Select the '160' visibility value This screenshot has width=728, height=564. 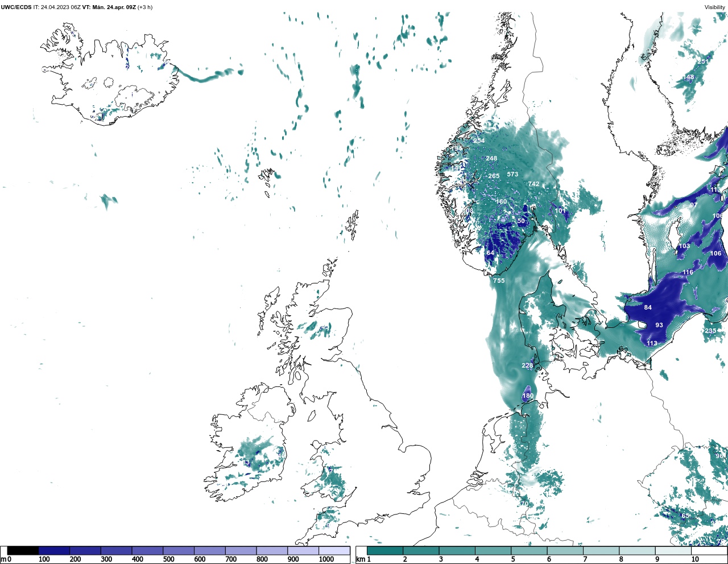click(x=501, y=201)
